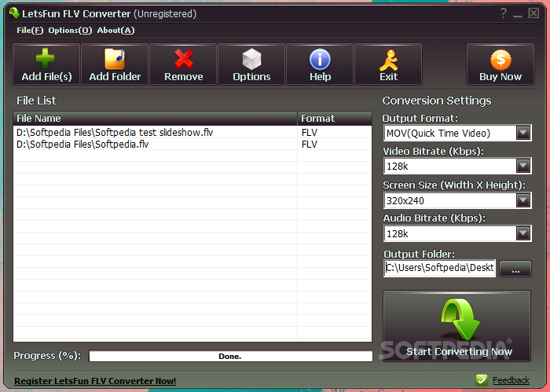Image resolution: width=550 pixels, height=392 pixels.
Task: Expand the Video Bitrate dropdown arrow
Action: point(523,166)
